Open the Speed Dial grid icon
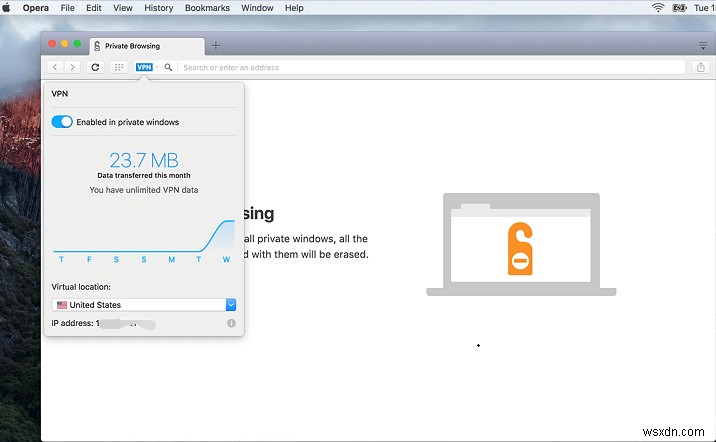 (x=119, y=67)
